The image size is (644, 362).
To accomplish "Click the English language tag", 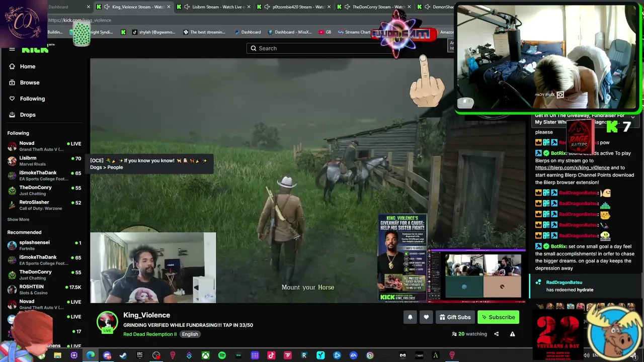I will (190, 334).
